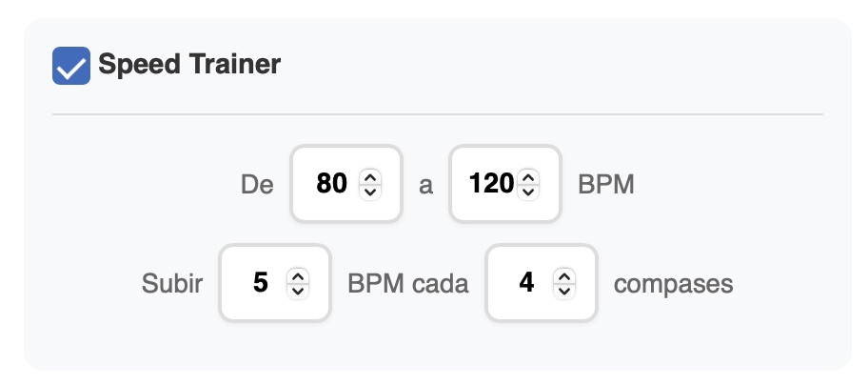Decrease the starting BPM with down arrow

tap(371, 190)
